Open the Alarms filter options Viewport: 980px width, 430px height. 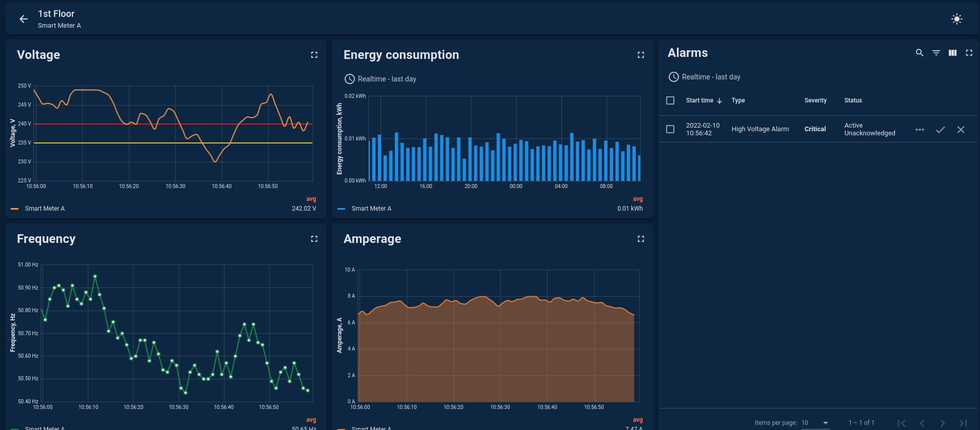[x=936, y=53]
